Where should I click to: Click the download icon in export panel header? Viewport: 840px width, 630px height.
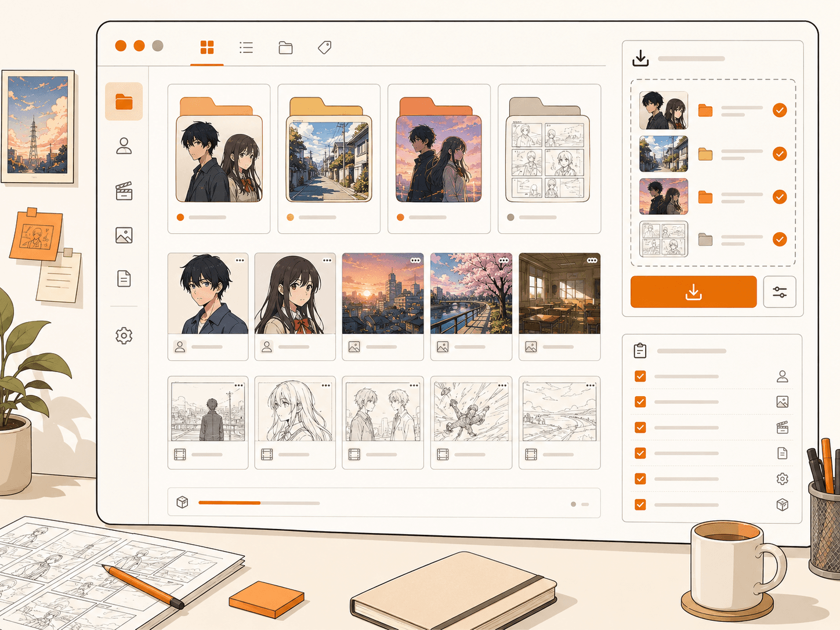click(x=640, y=58)
